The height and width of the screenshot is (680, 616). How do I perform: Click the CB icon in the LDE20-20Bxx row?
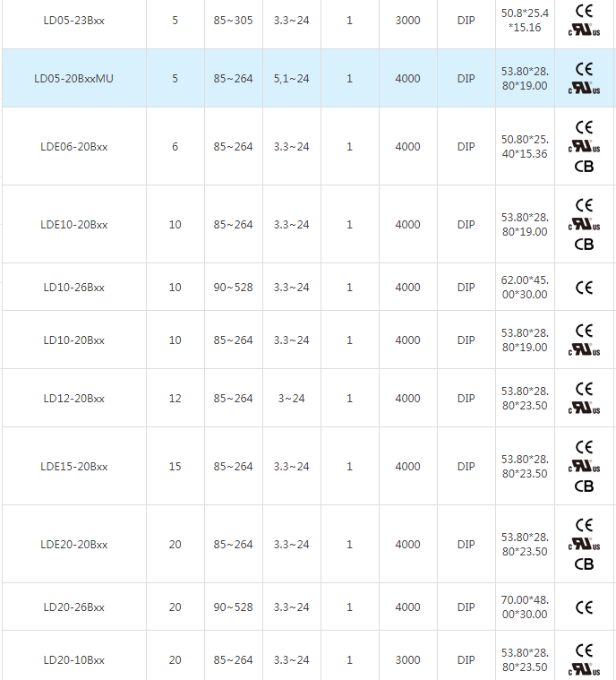(x=584, y=564)
